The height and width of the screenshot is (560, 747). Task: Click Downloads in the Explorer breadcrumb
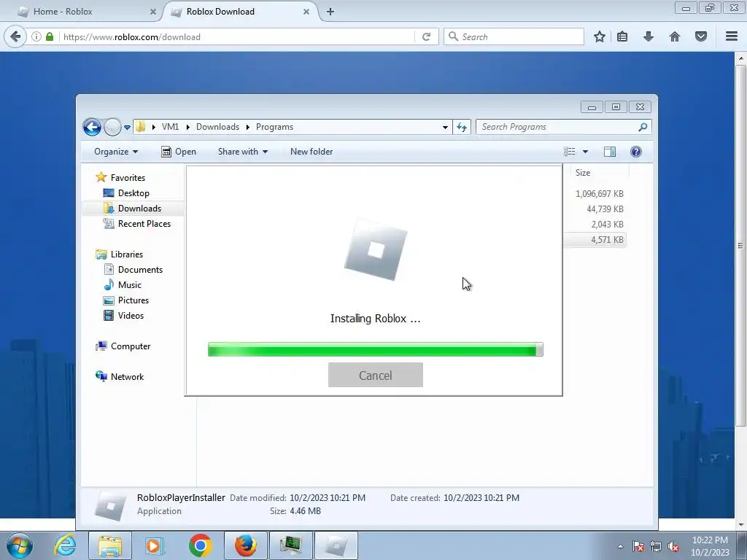(x=217, y=127)
